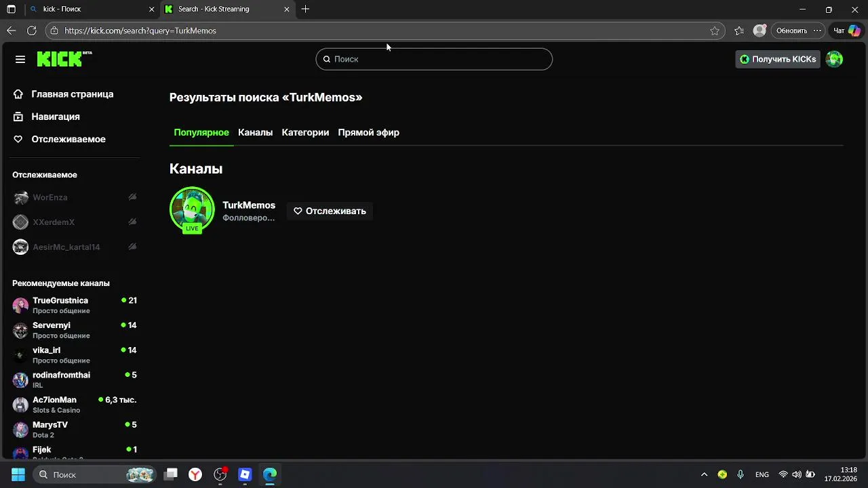Click the WorEnza avatar in followed list
Screen dimensions: 868x488
[21, 197]
